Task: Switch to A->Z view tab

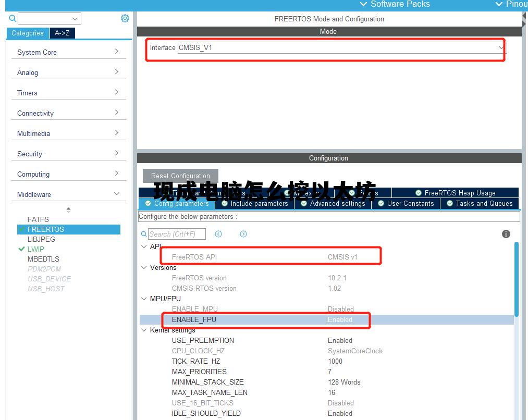Action: click(x=62, y=33)
